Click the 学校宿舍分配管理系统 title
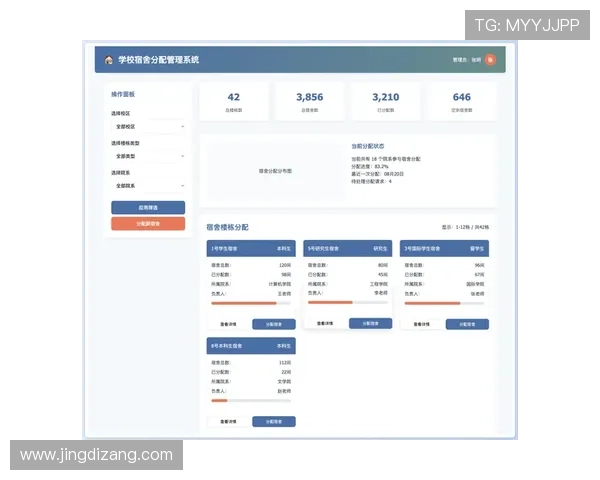 click(158, 60)
